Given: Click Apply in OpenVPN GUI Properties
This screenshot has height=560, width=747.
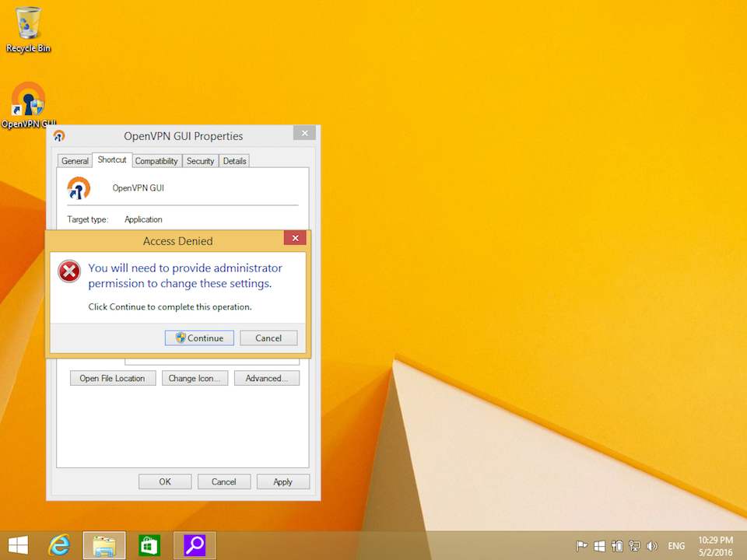Looking at the screenshot, I should (x=283, y=482).
